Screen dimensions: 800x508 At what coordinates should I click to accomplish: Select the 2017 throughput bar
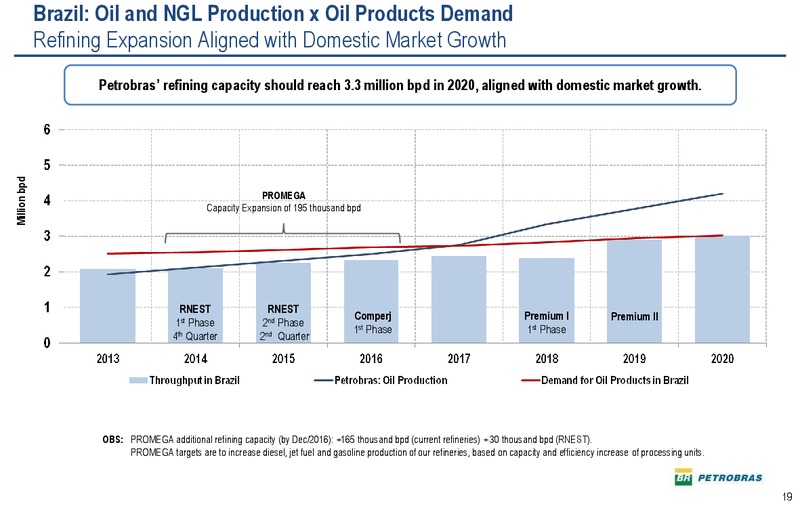click(459, 299)
